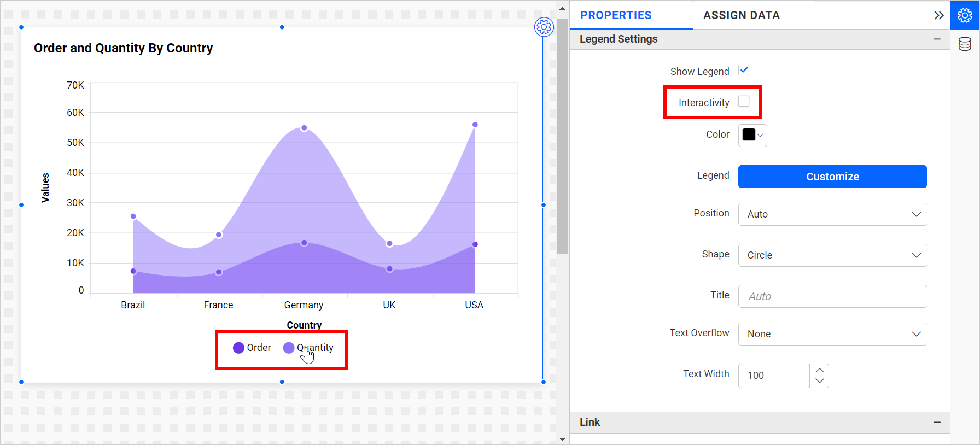Switch to the Assign Data tab
Image resolution: width=980 pixels, height=445 pixels.
741,15
